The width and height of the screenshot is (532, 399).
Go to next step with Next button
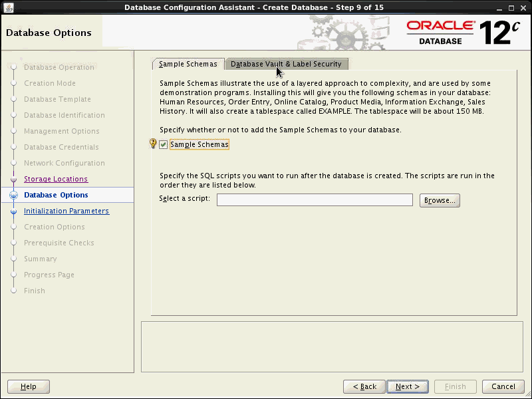(408, 386)
